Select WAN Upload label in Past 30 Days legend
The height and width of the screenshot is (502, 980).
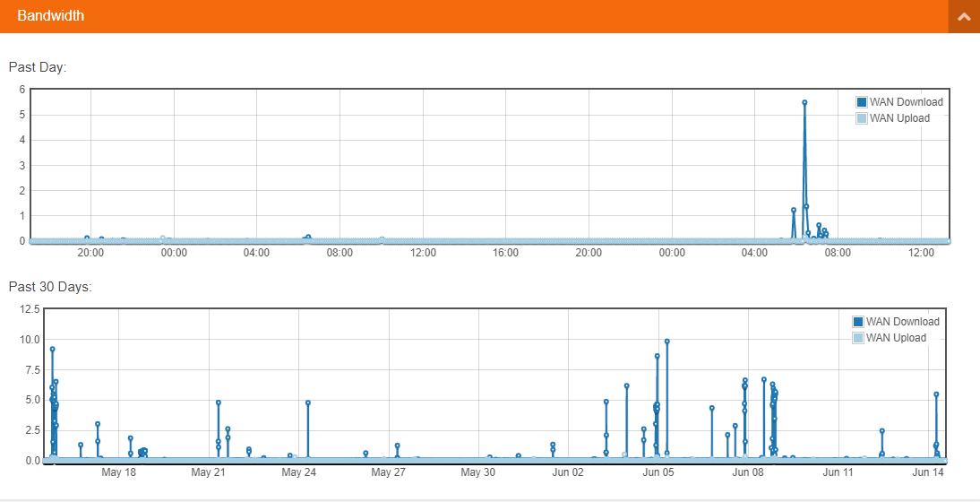[x=897, y=338]
